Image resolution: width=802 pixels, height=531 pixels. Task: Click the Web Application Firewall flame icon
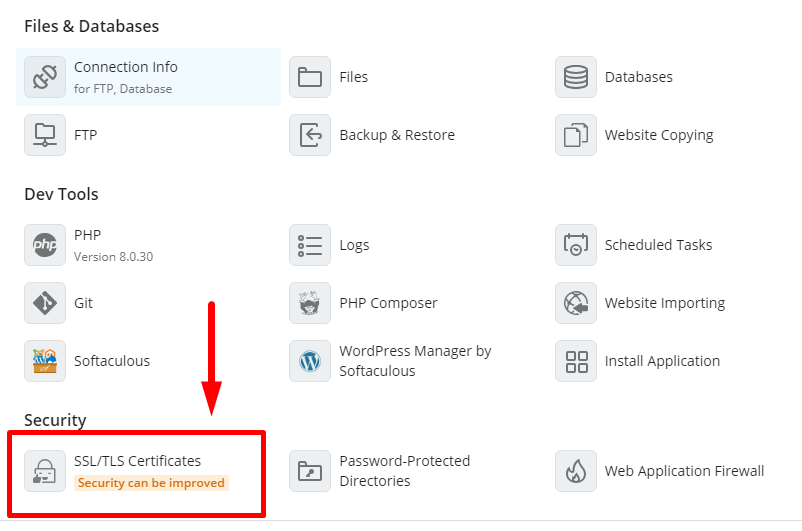coord(576,471)
